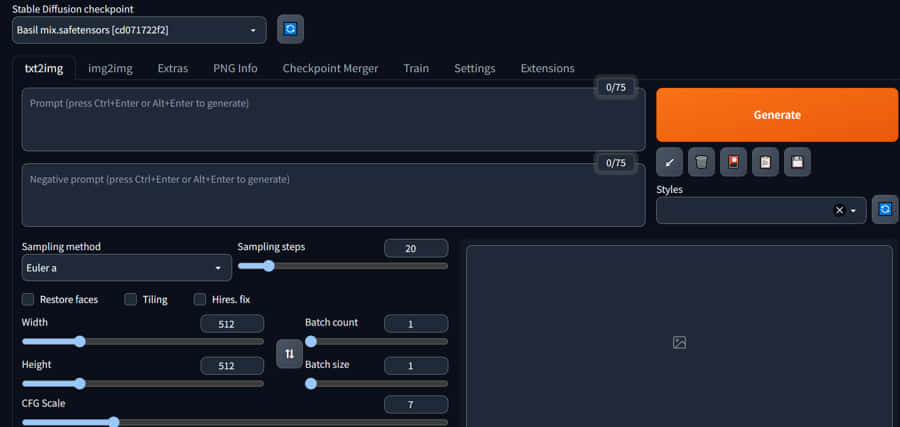
Task: Switch to the txt2img tab
Action: tap(44, 68)
